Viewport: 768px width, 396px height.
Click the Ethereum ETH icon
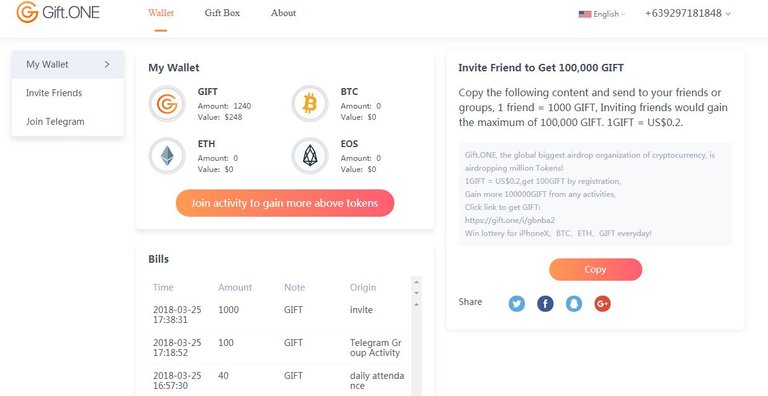click(x=167, y=156)
